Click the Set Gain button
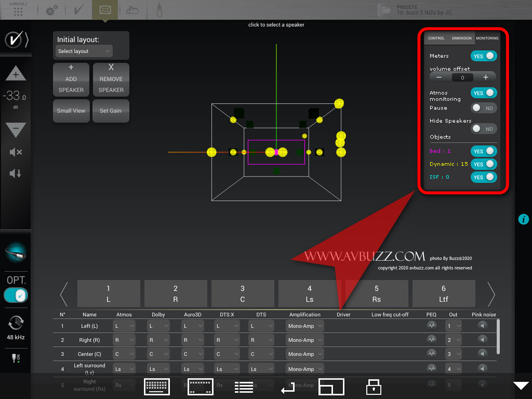 click(x=111, y=111)
